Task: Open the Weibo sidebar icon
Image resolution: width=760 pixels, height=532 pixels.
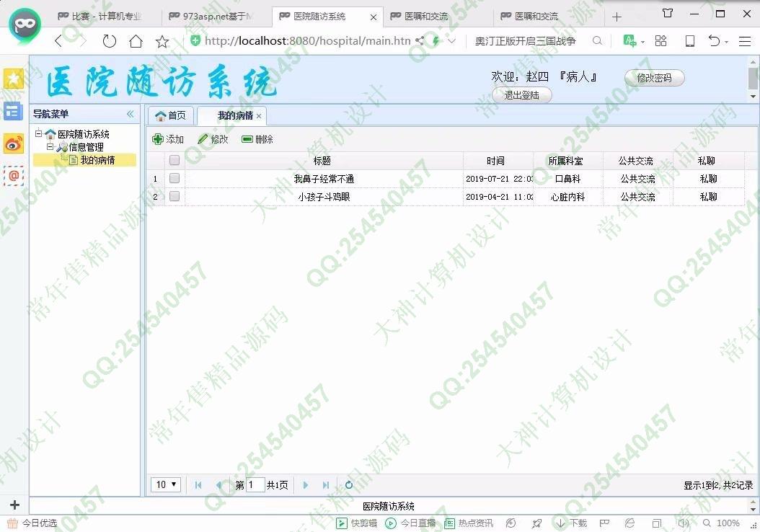Action: tap(14, 143)
